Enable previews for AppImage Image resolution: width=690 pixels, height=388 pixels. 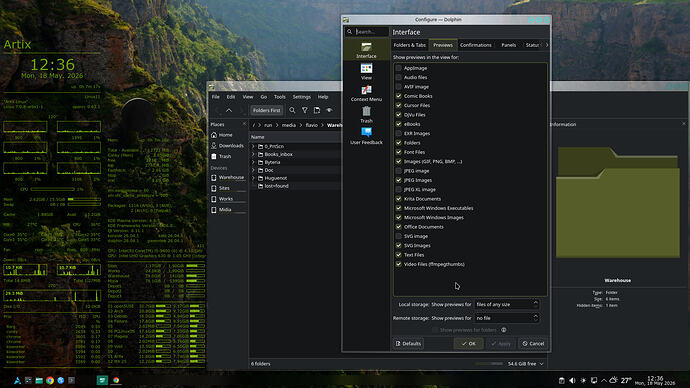point(399,68)
